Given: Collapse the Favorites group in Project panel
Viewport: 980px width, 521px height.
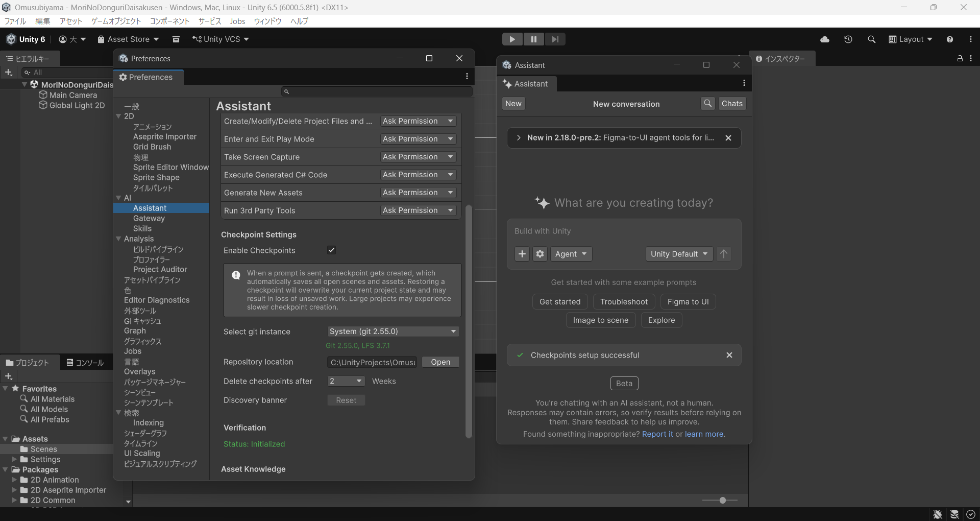Looking at the screenshot, I should [x=5, y=389].
